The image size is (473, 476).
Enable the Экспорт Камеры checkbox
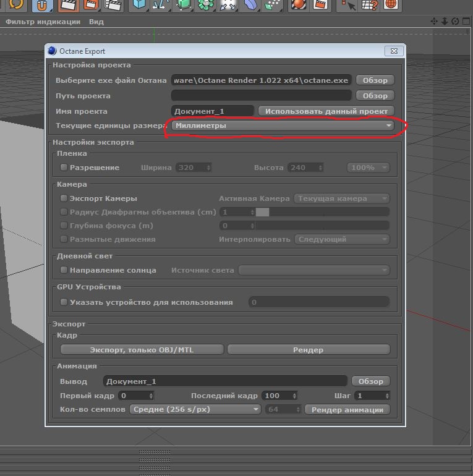click(x=64, y=198)
